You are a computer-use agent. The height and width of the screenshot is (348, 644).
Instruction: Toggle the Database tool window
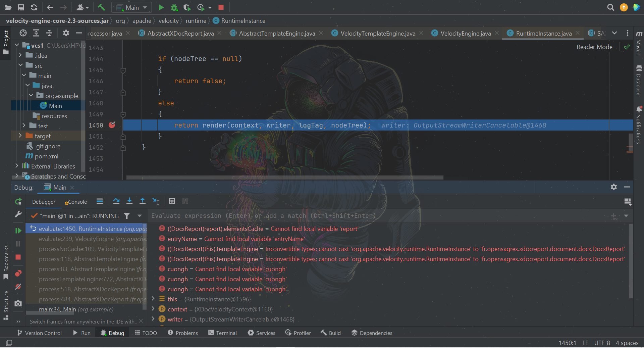(x=639, y=80)
